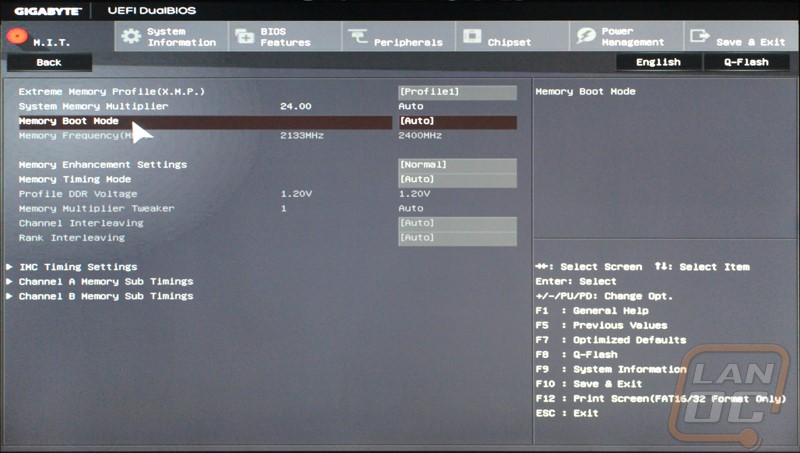Screen dimensions: 800x453
Task: Click the Back button
Action: tap(49, 62)
